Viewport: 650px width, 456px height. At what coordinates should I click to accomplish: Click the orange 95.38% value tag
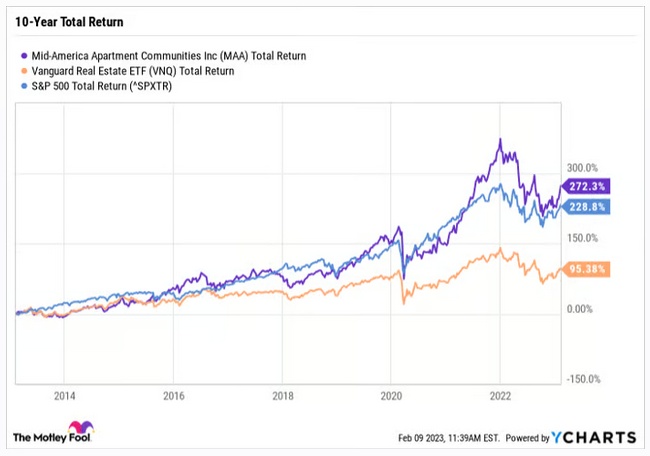[x=584, y=269]
